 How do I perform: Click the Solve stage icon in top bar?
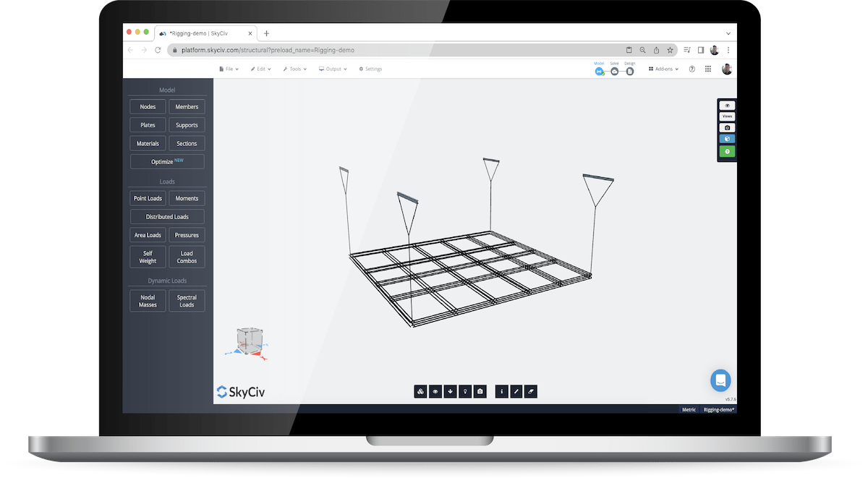tap(614, 70)
